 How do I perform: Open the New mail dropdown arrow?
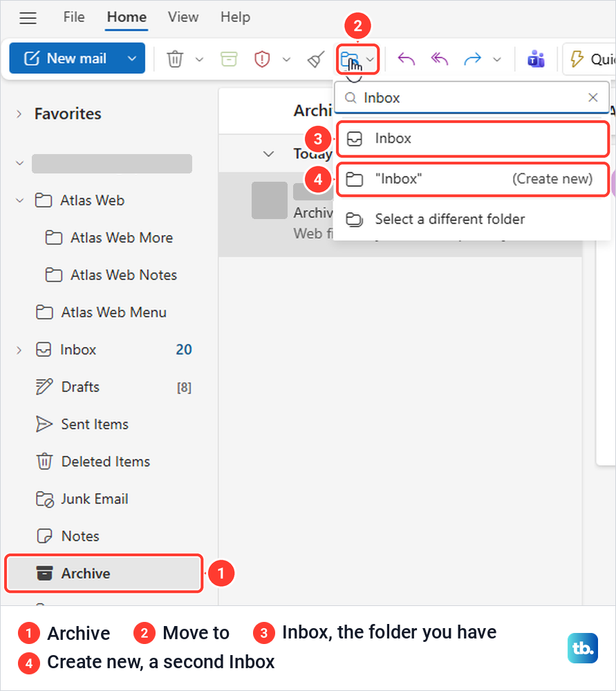pos(132,58)
